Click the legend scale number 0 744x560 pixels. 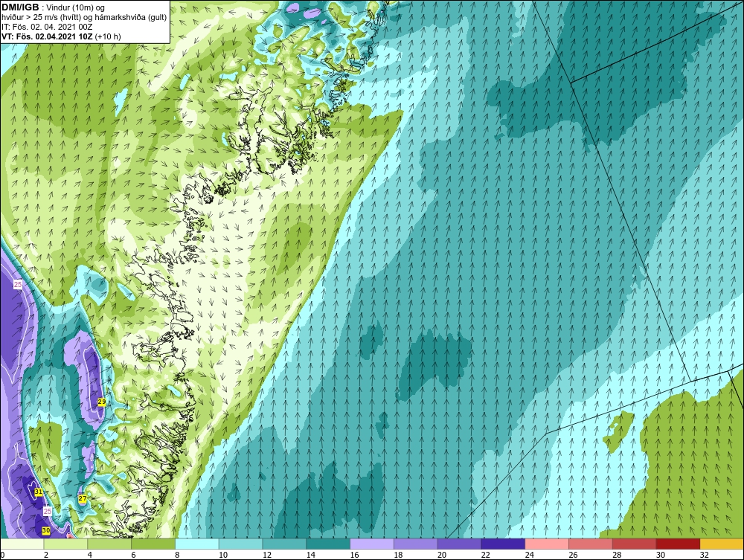pos(2,555)
